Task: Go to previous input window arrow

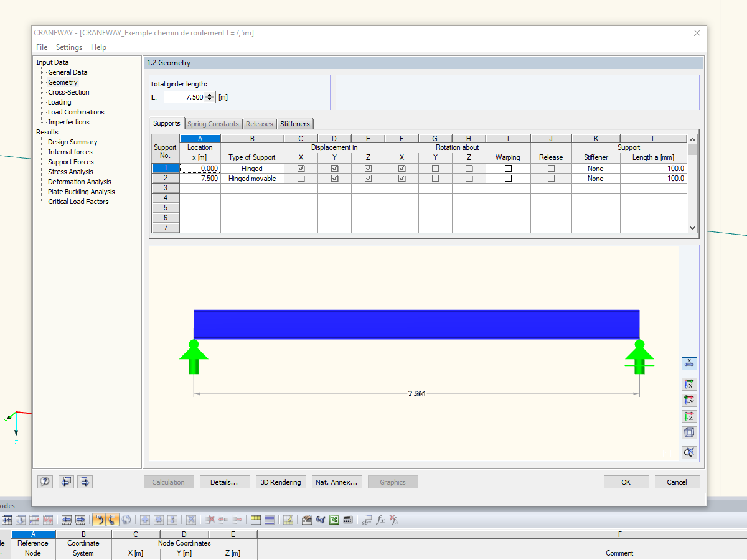Action: click(66, 482)
